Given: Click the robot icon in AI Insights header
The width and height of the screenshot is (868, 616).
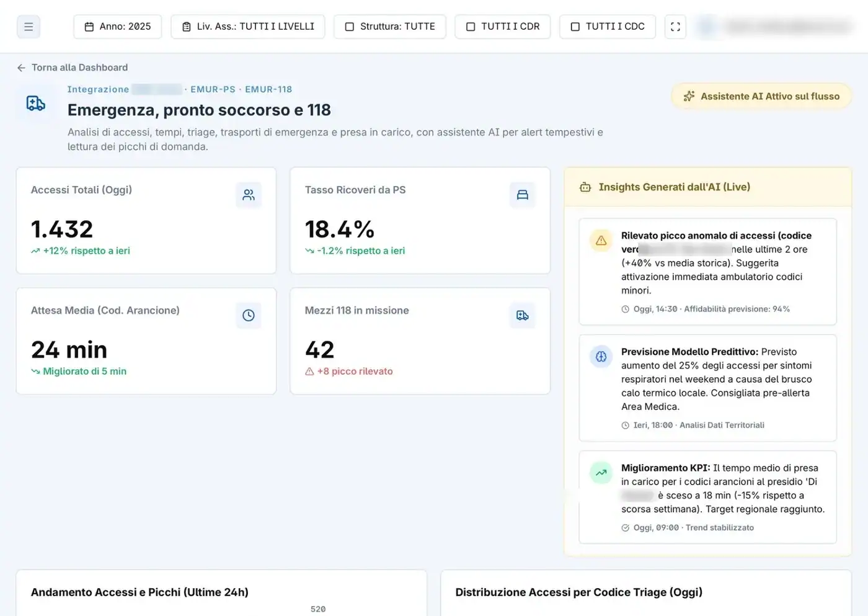Looking at the screenshot, I should 585,187.
